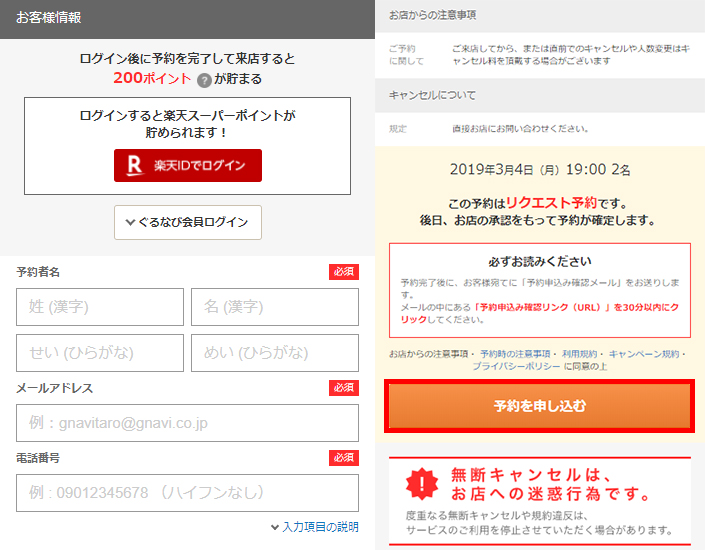The image size is (705, 550).
Task: Click the お店からの注意事項 section heading
Action: pyautogui.click(x=432, y=15)
